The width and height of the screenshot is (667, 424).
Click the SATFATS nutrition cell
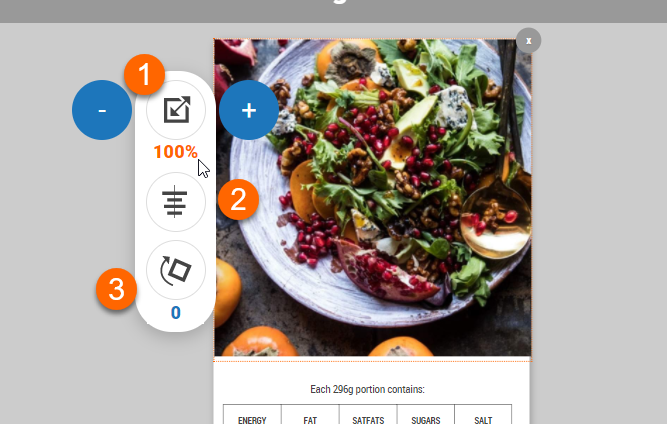click(x=368, y=415)
